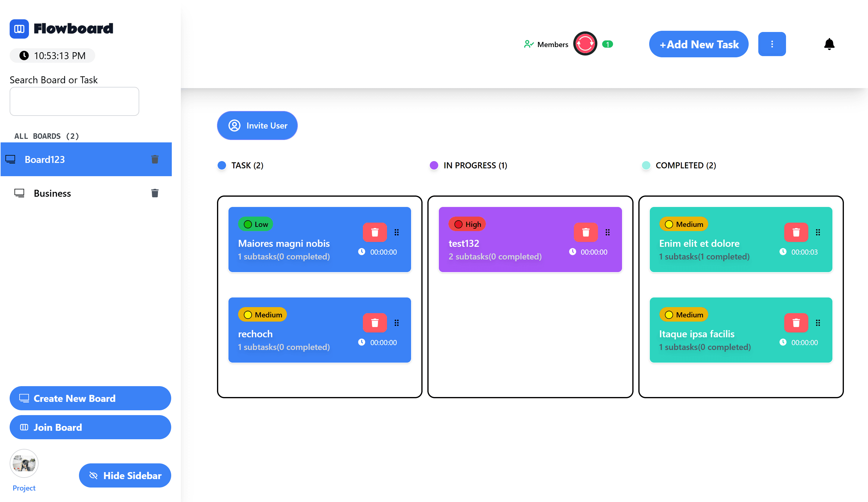Open the three-dot board options menu
The height and width of the screenshot is (502, 868).
tap(772, 44)
